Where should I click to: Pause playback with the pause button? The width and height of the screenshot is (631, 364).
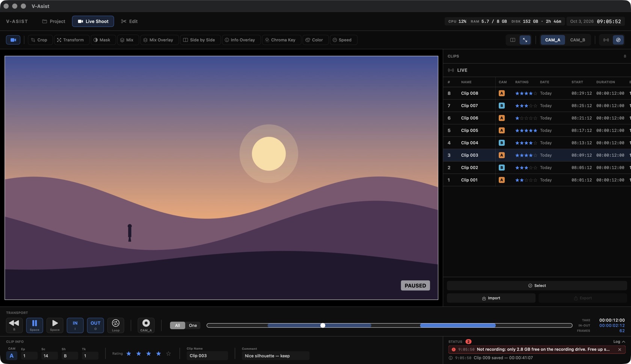[x=35, y=325]
